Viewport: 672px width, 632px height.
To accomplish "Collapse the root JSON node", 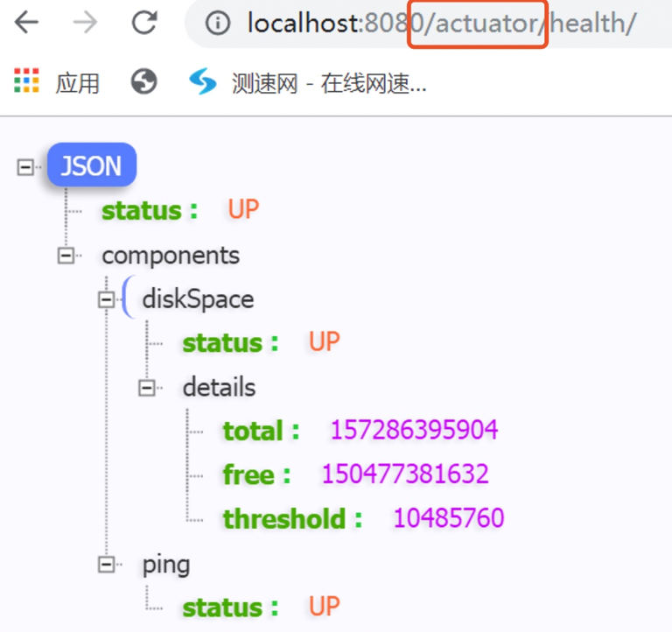I will [x=25, y=167].
